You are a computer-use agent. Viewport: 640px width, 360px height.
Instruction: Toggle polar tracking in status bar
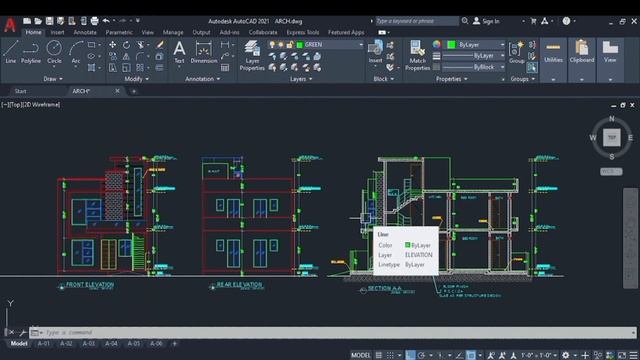(422, 355)
